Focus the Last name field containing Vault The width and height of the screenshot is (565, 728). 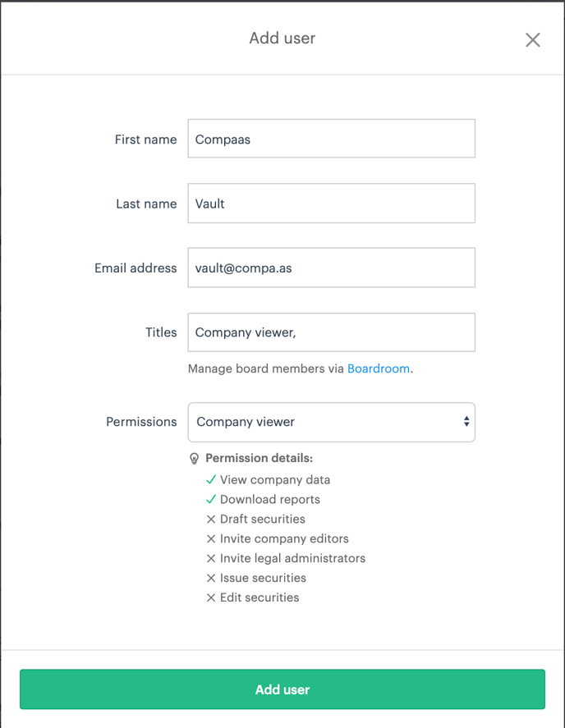coord(331,203)
